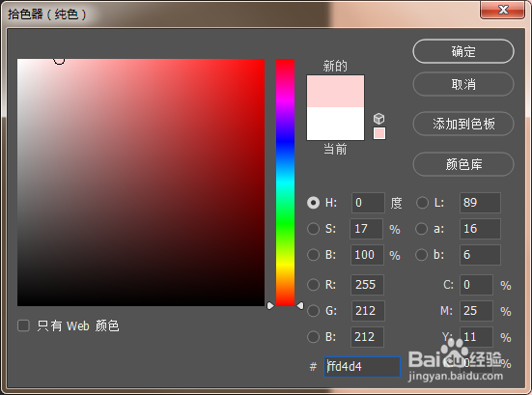
Task: Select the H hue radio button
Action: [313, 203]
